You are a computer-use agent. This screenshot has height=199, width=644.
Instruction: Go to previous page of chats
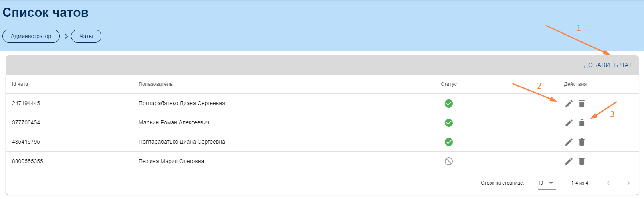pyautogui.click(x=608, y=183)
